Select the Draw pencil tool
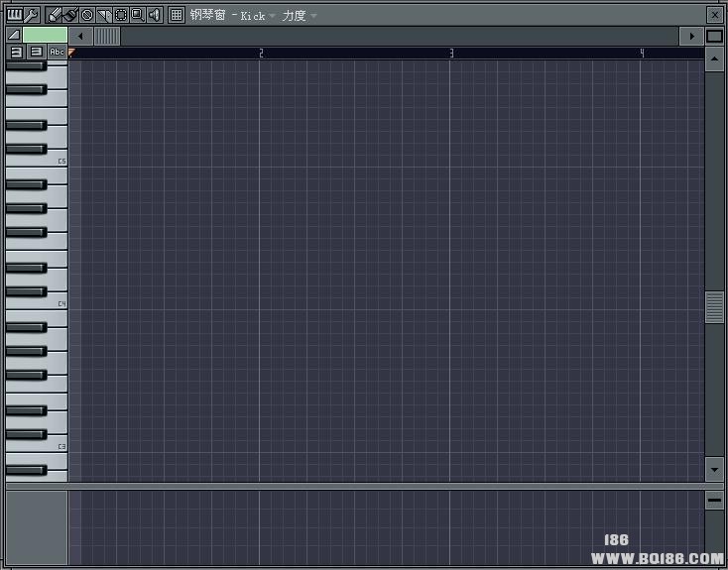This screenshot has height=570, width=728. pyautogui.click(x=55, y=15)
